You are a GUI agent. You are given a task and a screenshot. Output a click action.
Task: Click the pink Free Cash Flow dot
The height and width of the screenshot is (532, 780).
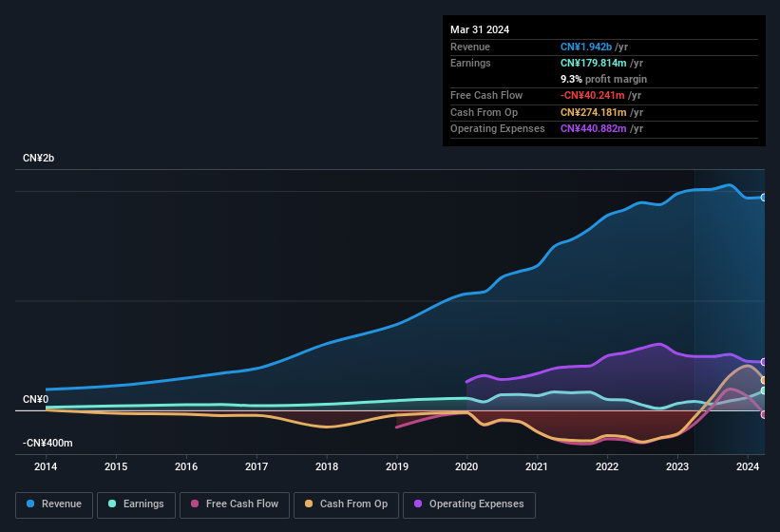pyautogui.click(x=196, y=504)
